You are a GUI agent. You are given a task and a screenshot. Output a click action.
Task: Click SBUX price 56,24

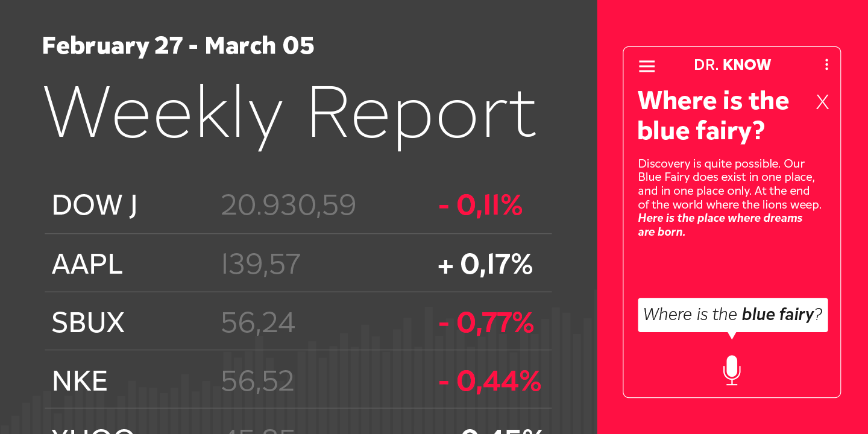[258, 323]
